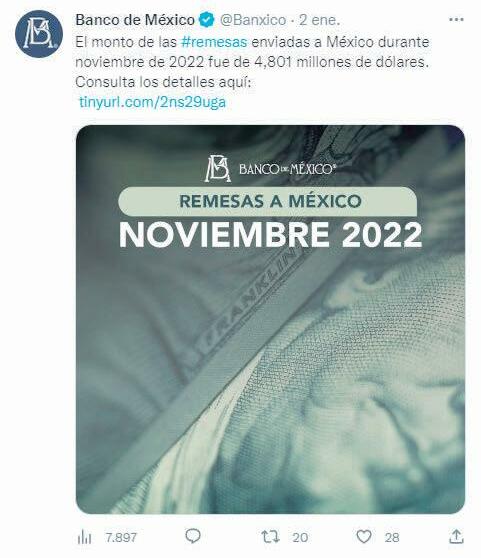
Task: Retweet using the arrows icon
Action: click(x=270, y=536)
